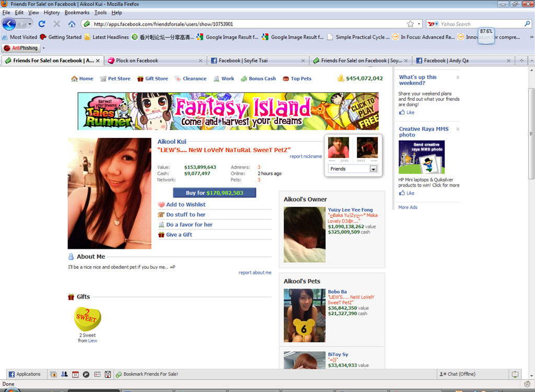This screenshot has height=392, width=535.
Task: Reload the page with the refresh icon
Action: (42, 24)
